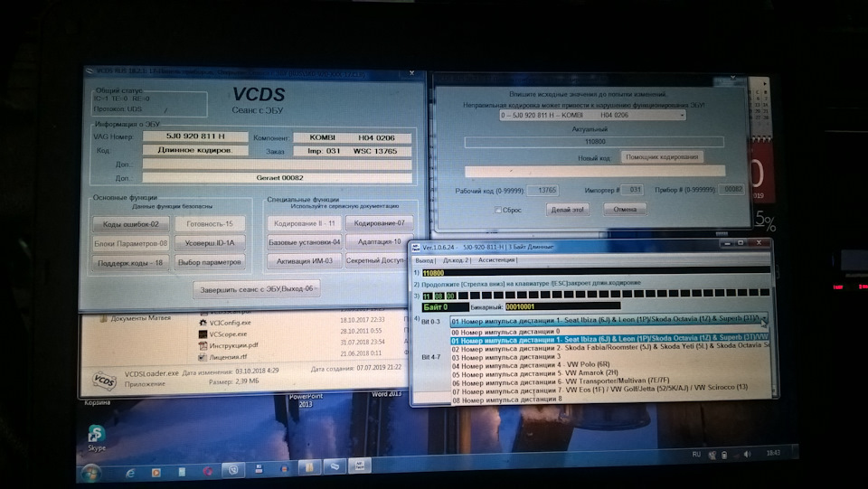This screenshot has width=868, height=489.
Task: Click the Активация ИМ-03 button
Action: coord(305,260)
